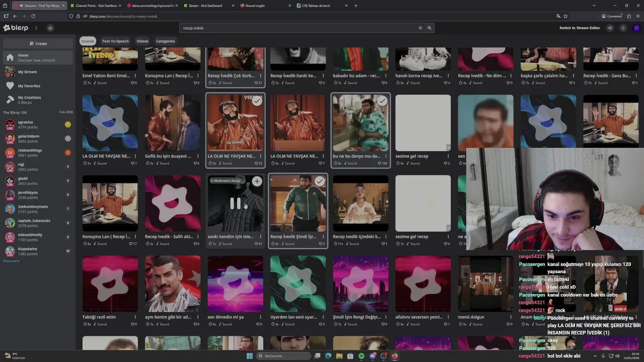644x362 pixels.
Task: Open options menu for sesime gel recep (2 plays)
Action: click(x=448, y=156)
